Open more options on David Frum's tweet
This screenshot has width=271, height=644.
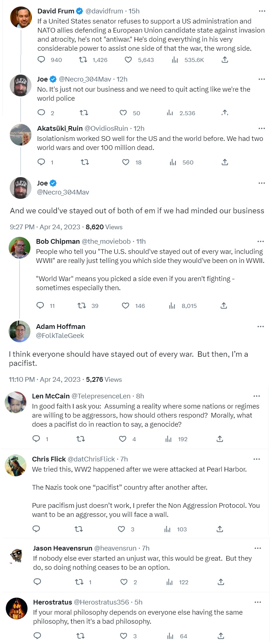click(x=262, y=11)
